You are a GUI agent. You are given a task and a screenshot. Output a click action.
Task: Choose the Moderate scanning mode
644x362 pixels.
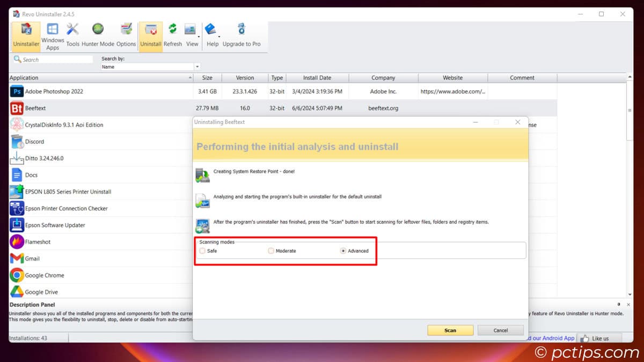pyautogui.click(x=271, y=250)
